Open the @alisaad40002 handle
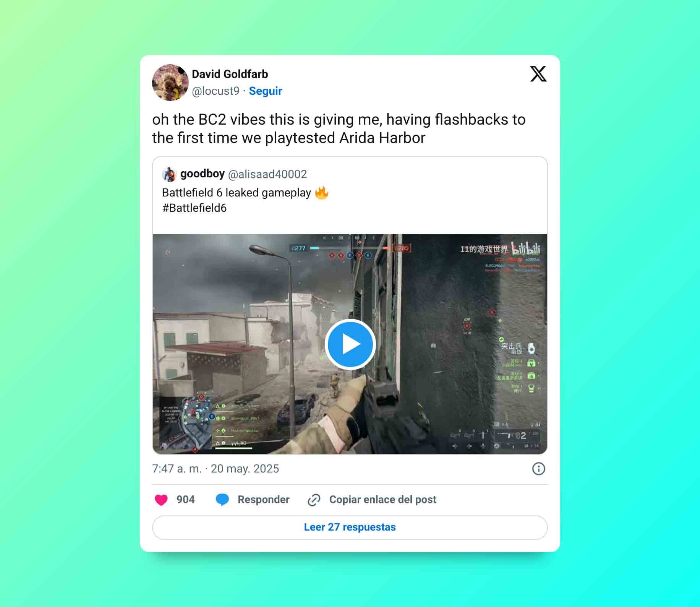 [x=267, y=174]
